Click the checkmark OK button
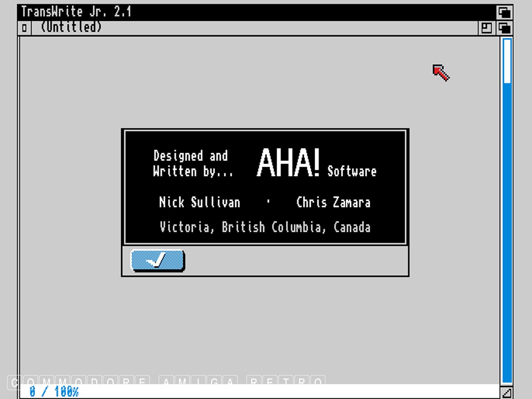The height and width of the screenshot is (399, 532). [x=157, y=261]
